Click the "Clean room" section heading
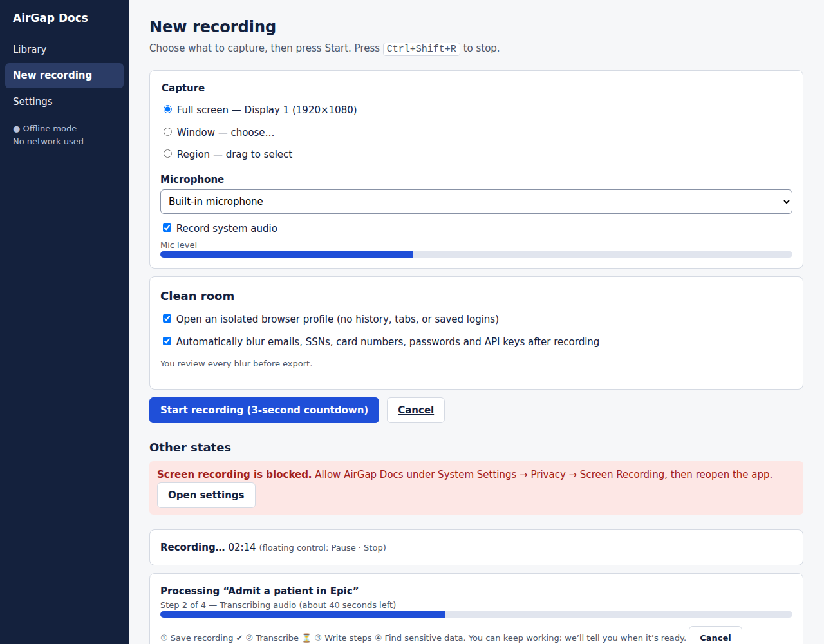 click(x=197, y=296)
